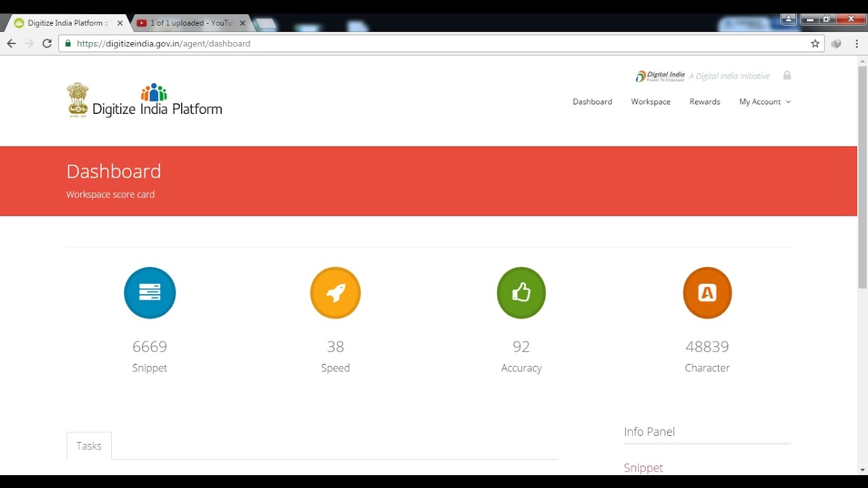
Task: Close the Digitize India Platform tab
Action: tap(121, 23)
